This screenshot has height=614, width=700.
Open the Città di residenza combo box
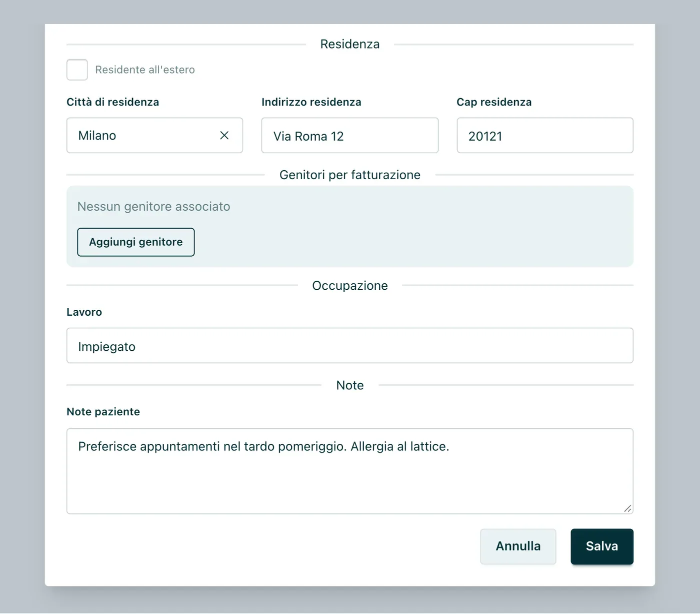coord(154,136)
